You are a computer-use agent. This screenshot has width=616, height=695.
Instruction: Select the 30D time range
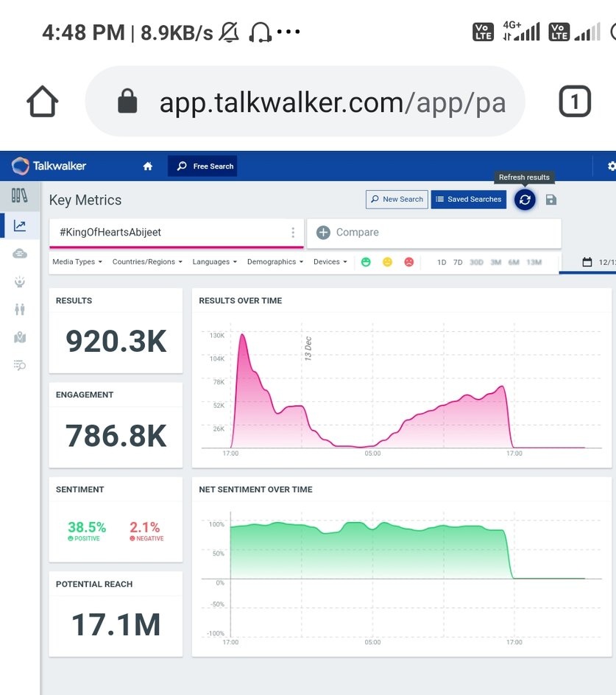coord(476,262)
